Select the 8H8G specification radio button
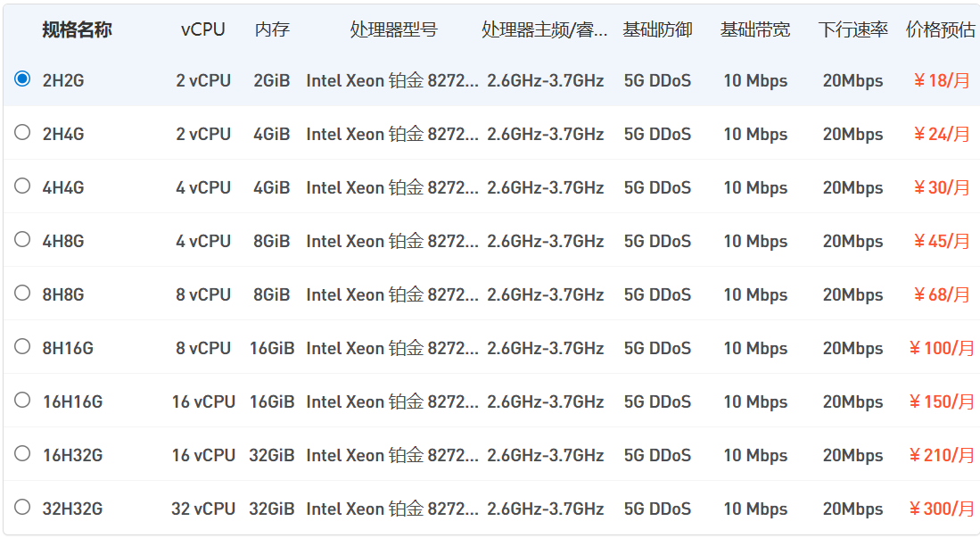This screenshot has height=538, width=980. pyautogui.click(x=22, y=294)
